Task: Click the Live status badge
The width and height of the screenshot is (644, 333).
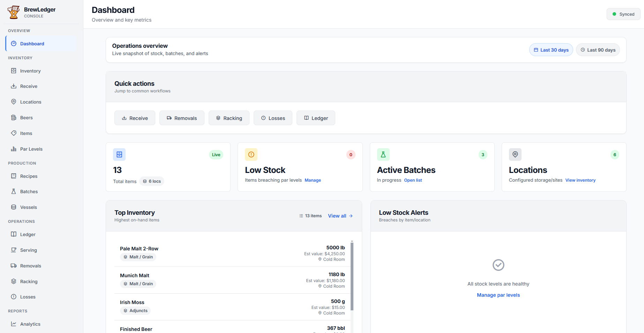Action: tap(216, 155)
